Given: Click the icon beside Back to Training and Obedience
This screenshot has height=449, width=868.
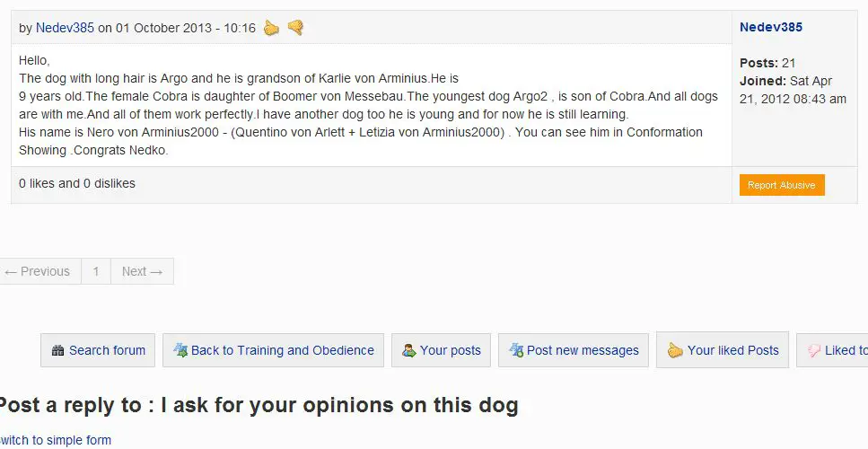Looking at the screenshot, I should tap(180, 350).
